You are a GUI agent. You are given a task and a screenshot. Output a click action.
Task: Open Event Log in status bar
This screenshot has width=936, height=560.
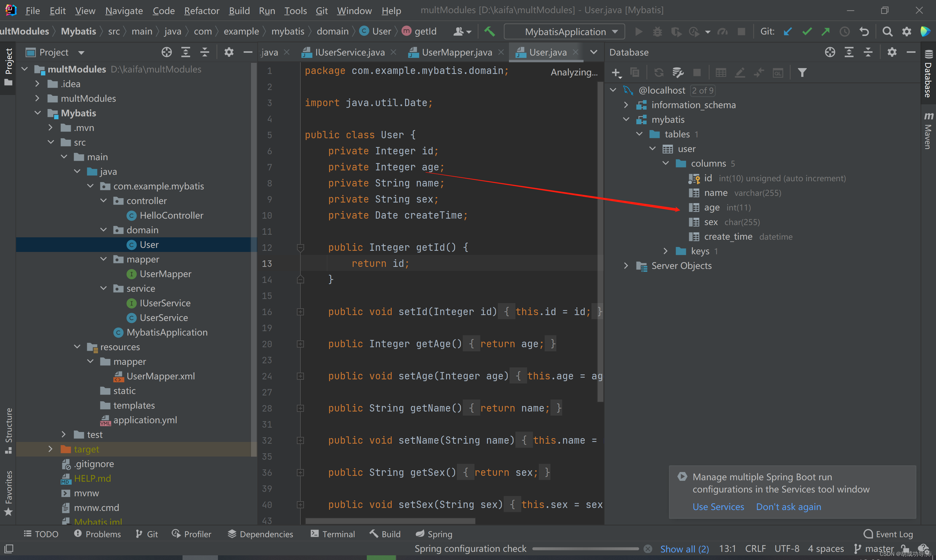(888, 534)
